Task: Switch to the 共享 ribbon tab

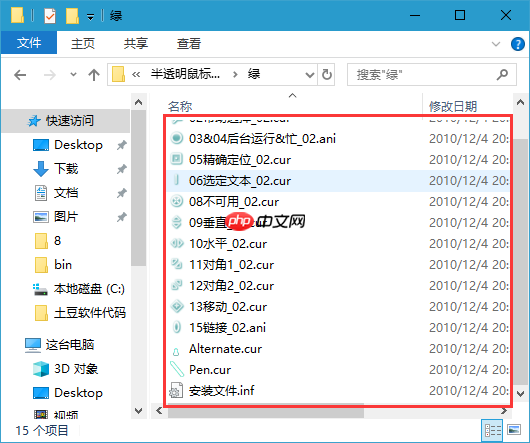Action: point(136,44)
